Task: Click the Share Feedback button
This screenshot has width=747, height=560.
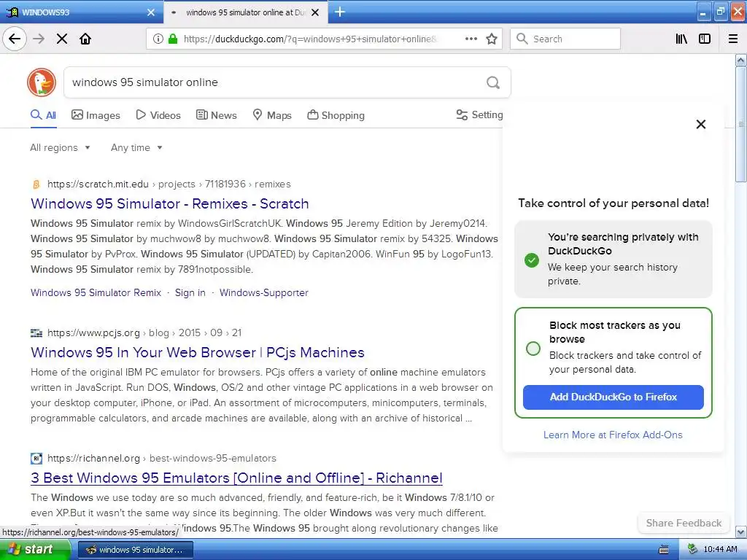Action: pyautogui.click(x=684, y=523)
